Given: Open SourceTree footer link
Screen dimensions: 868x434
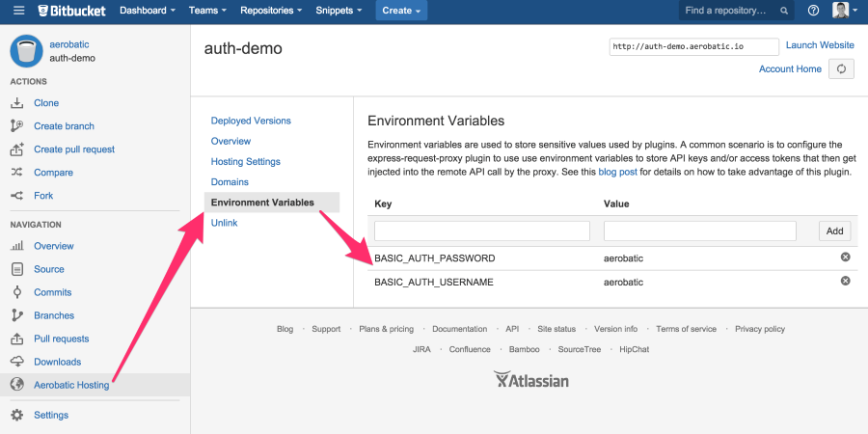Looking at the screenshot, I should coord(579,349).
